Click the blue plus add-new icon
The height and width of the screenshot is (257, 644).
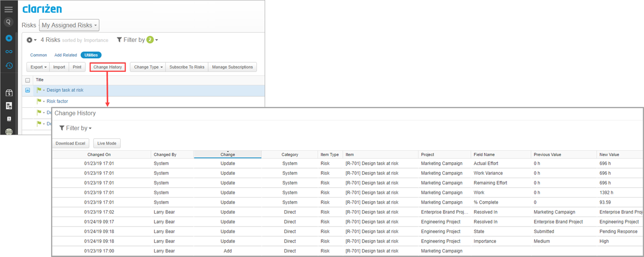tap(8, 38)
